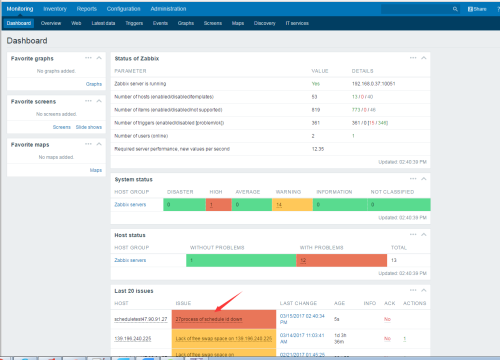
Task: Click the Dashboard page heading
Action: (27, 41)
